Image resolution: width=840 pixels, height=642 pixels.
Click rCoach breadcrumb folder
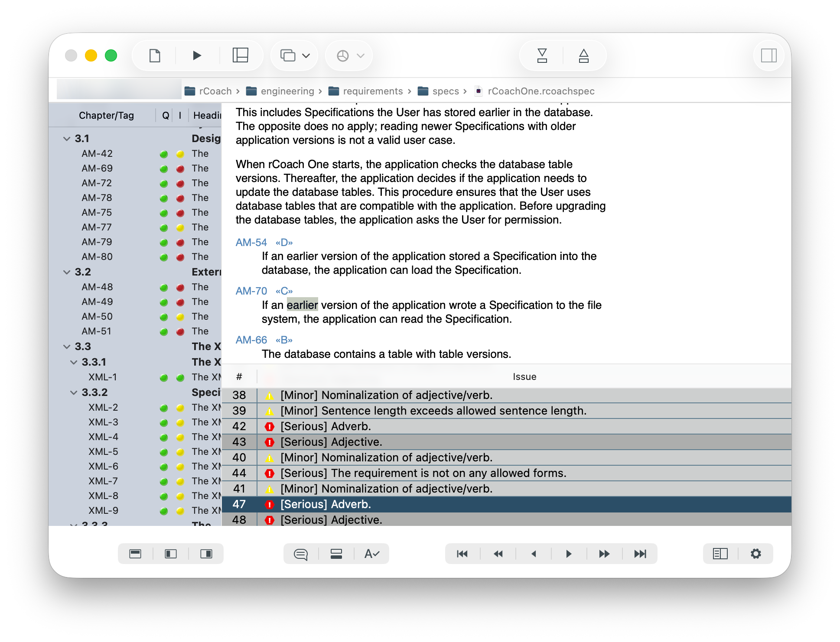point(208,91)
